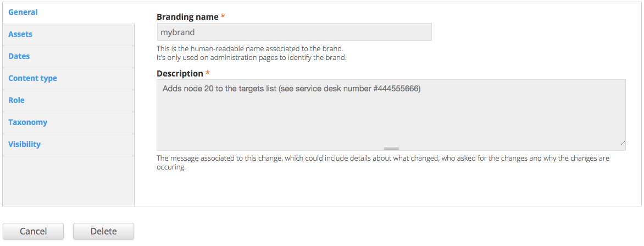Click the Description field label
Viewport: 644px width, 246px height.
tap(180, 74)
